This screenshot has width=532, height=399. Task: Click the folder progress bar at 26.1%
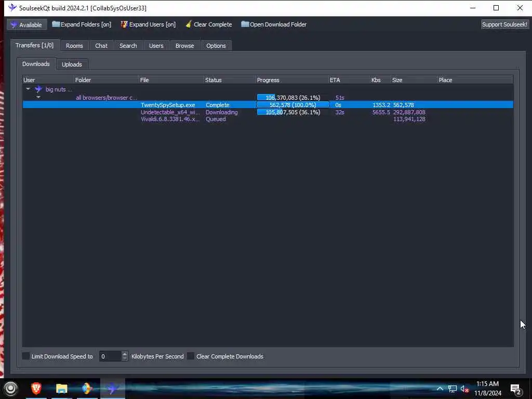point(292,98)
